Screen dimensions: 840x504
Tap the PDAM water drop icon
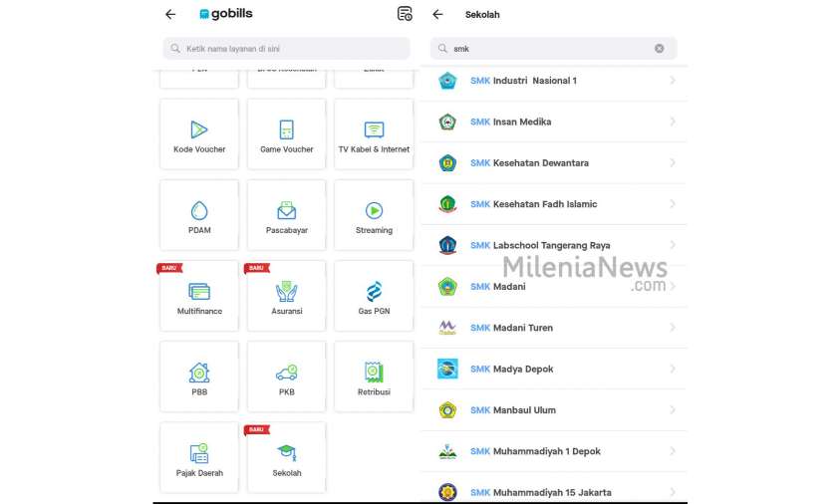coord(199,210)
